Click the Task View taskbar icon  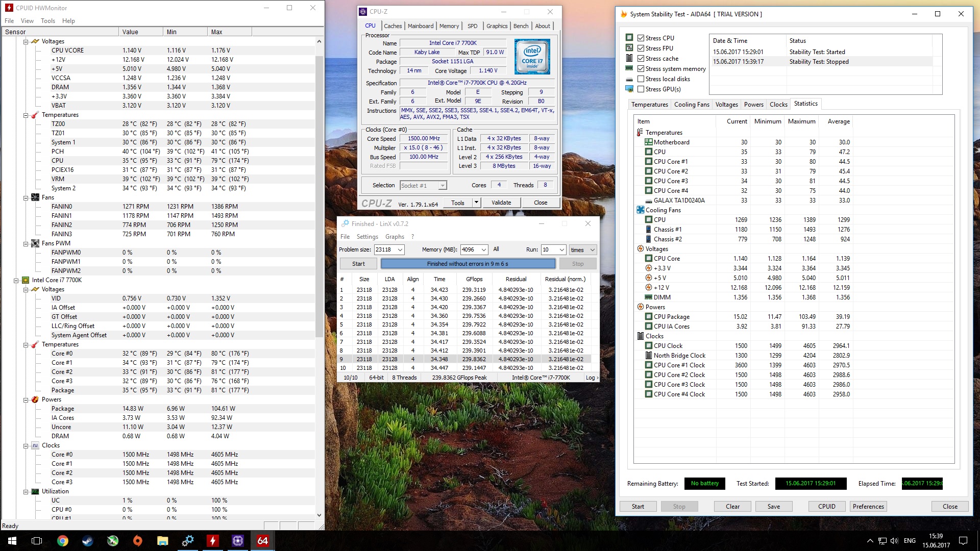(x=37, y=541)
